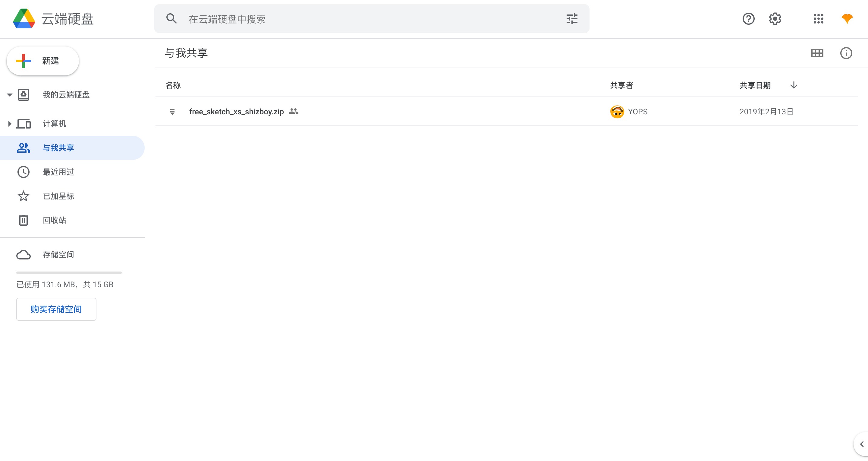Viewport: 868px width, 461px height.
Task: Expand the side panel chevron
Action: (862, 444)
